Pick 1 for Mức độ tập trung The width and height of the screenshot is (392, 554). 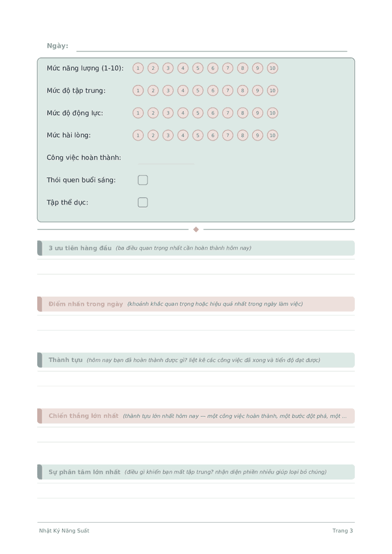(x=138, y=90)
